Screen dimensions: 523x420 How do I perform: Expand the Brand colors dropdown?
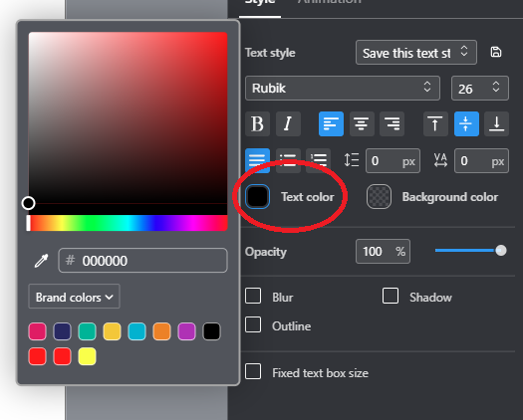tap(74, 297)
